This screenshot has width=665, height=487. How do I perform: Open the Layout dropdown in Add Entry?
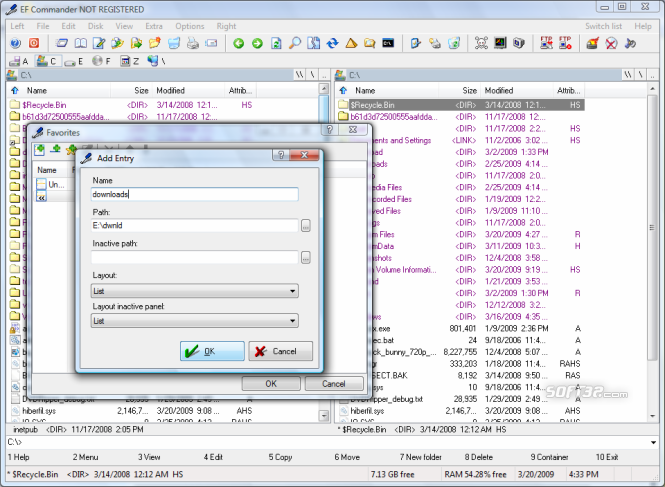(195, 291)
